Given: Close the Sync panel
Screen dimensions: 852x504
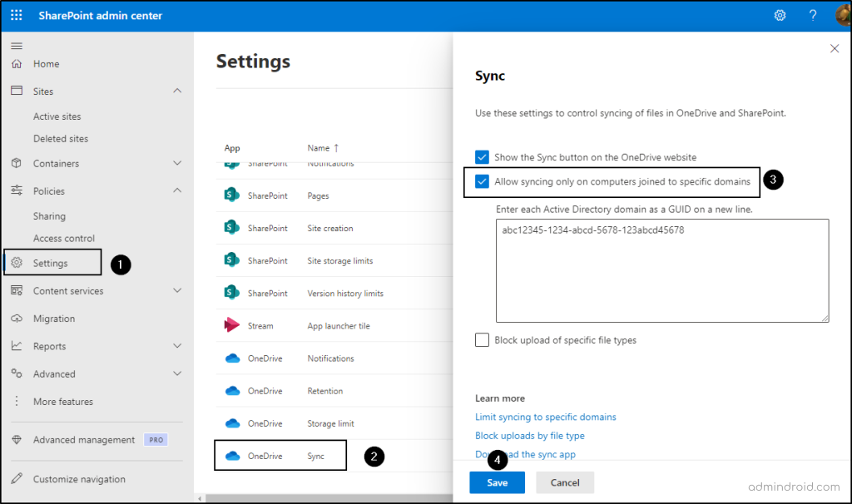Looking at the screenshot, I should click(835, 49).
